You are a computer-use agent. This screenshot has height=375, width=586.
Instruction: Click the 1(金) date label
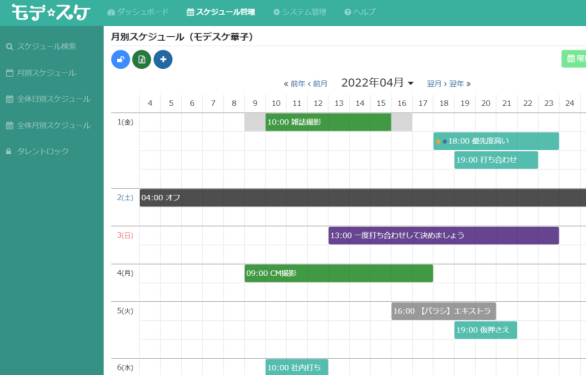pyautogui.click(x=125, y=122)
